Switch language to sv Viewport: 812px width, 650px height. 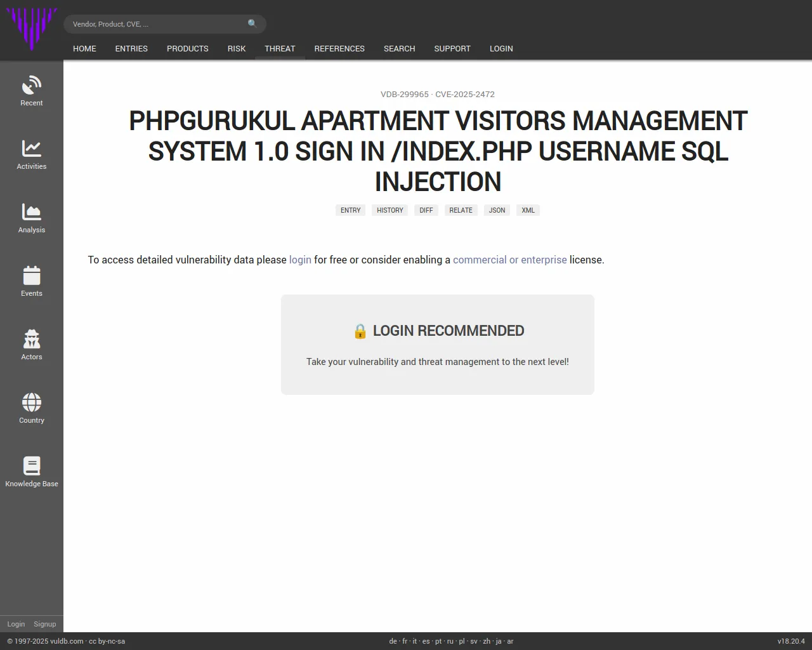click(474, 641)
